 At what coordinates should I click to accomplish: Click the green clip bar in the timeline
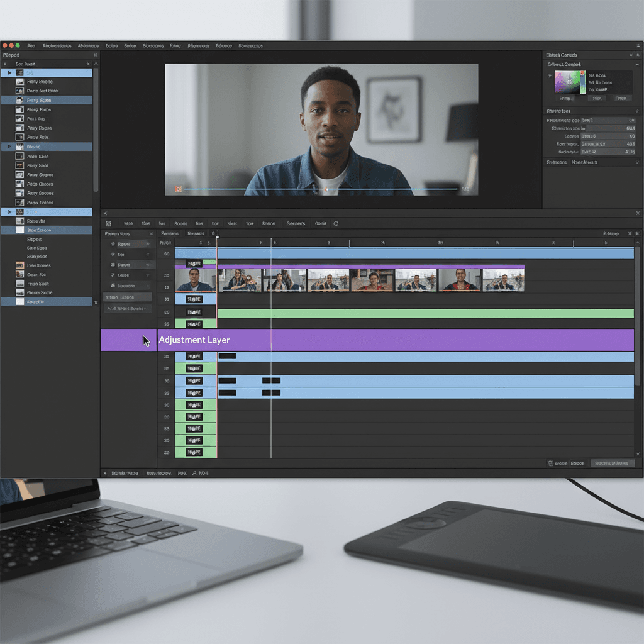(425, 313)
